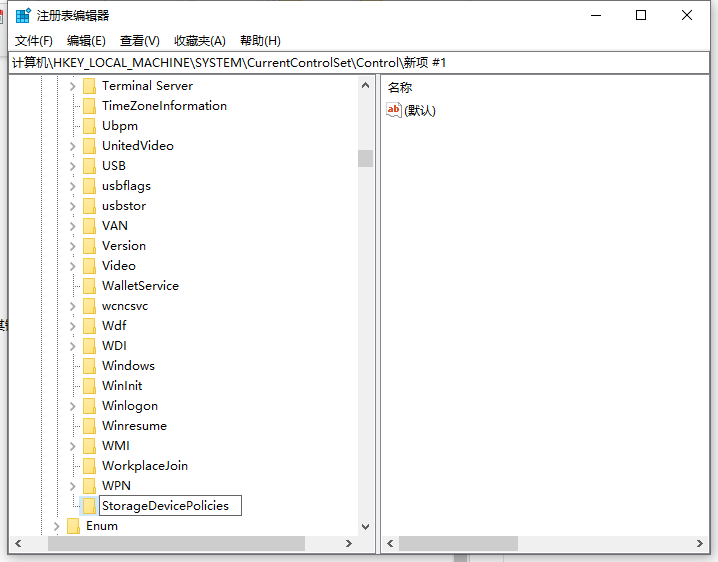Screen dimensions: 718x562
Task: Click the Winlogon folder icon
Action: click(89, 406)
